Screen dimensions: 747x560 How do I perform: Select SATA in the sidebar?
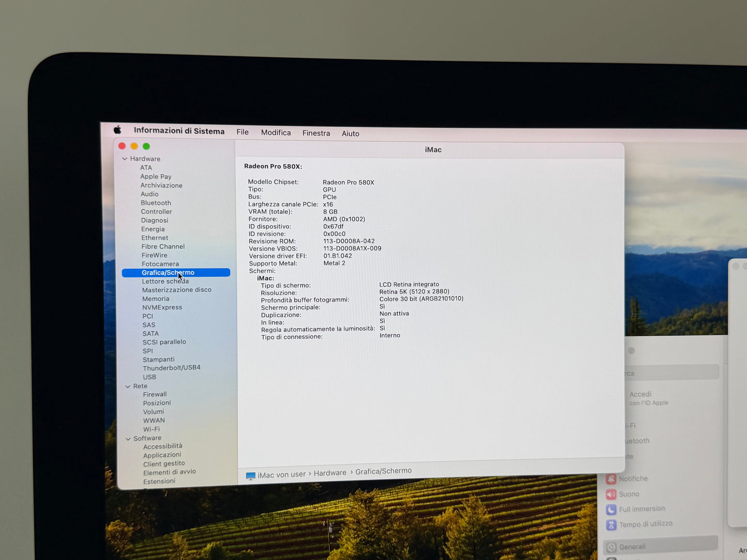point(150,334)
